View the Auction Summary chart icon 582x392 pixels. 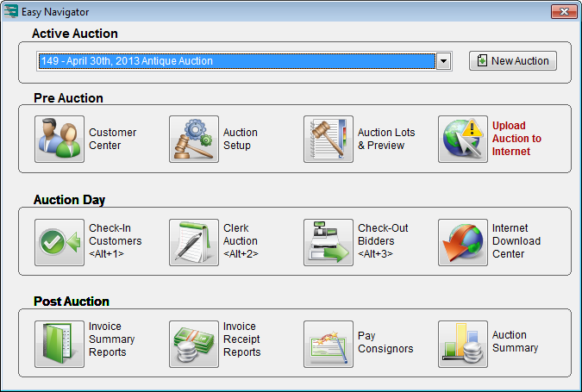[x=463, y=344]
